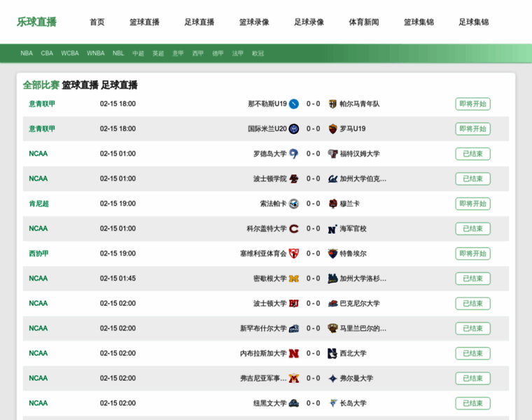The width and height of the screenshot is (532, 420).
Task: Click the 乐球直播 site logo
Action: [36, 22]
